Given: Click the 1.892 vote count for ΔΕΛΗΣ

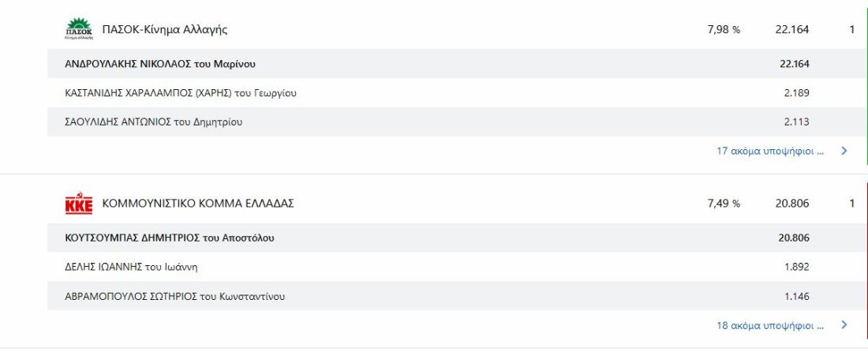Looking at the screenshot, I should (797, 268).
